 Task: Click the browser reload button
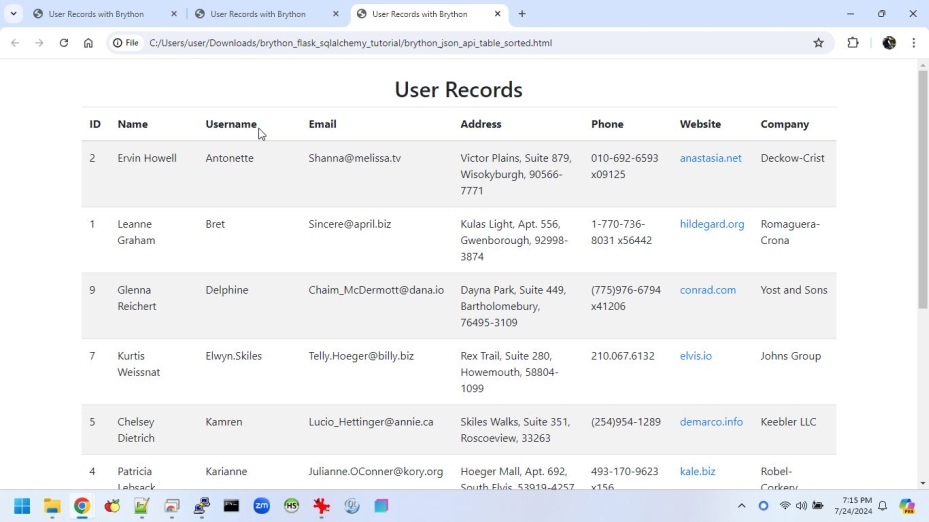(64, 43)
